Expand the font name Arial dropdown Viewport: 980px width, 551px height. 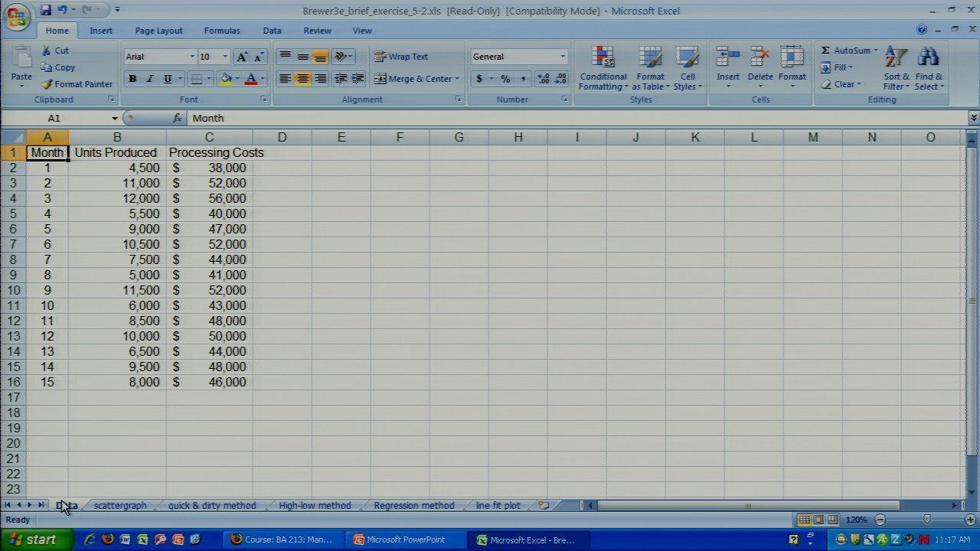point(191,57)
